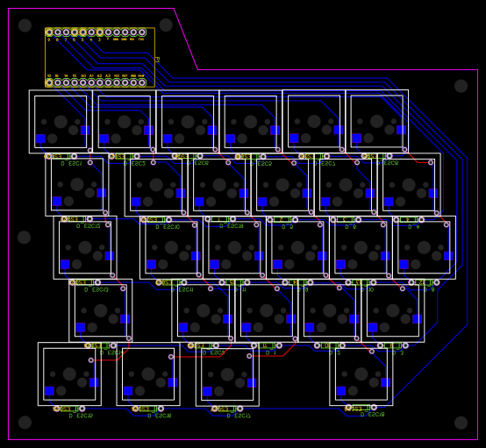
Task: Click the D_ESC11 diode label
Action: point(182,290)
